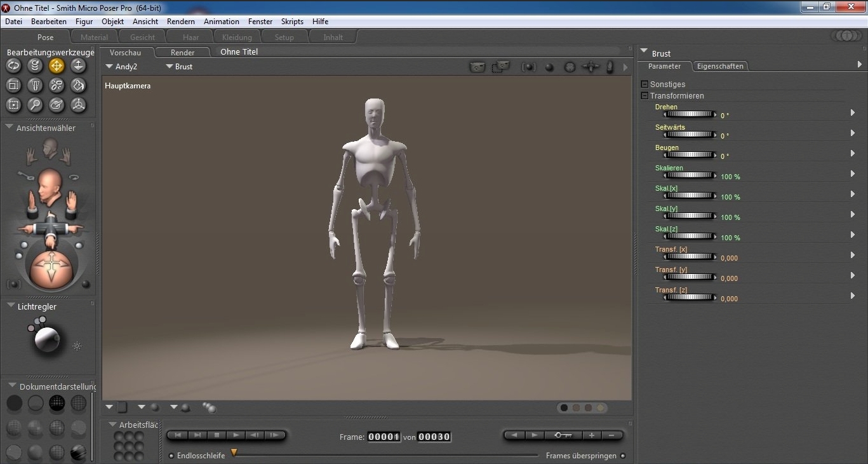Jump to first frame button
Screen dimensions: 868x464
178,435
